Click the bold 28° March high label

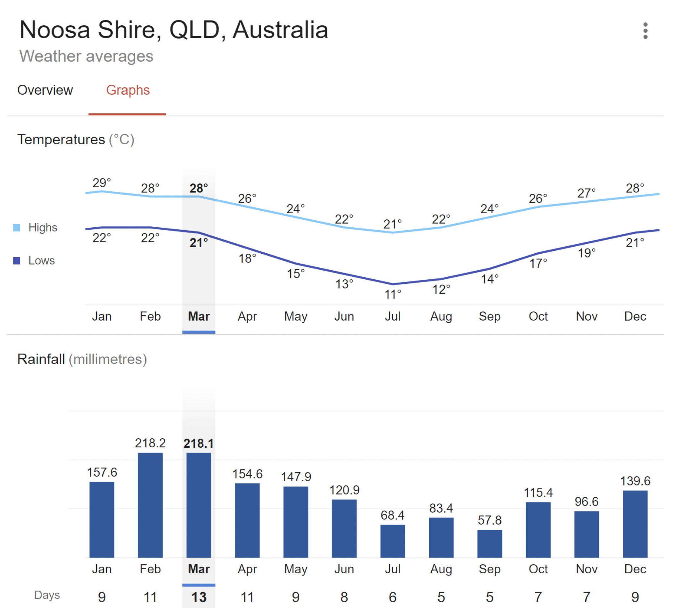point(199,188)
